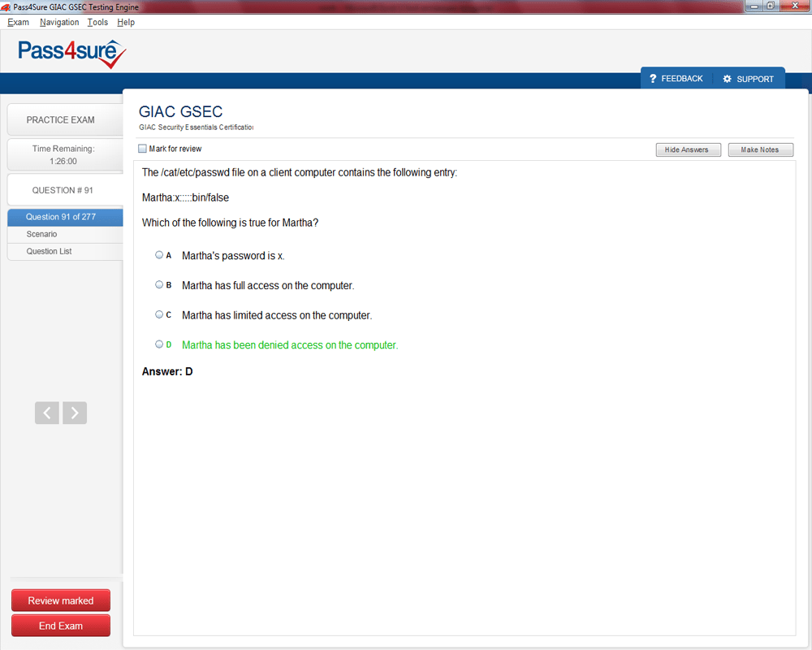Click the Make Notes button
This screenshot has width=812, height=650.
(x=760, y=149)
